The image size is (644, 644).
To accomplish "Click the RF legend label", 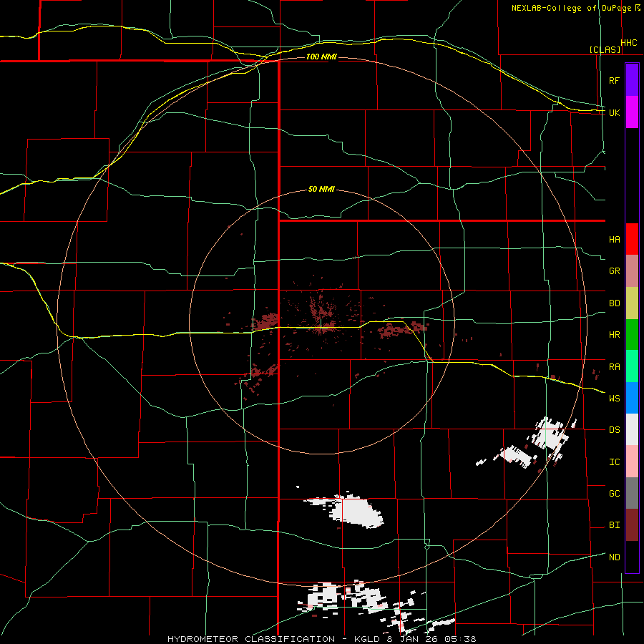I will click(x=614, y=80).
